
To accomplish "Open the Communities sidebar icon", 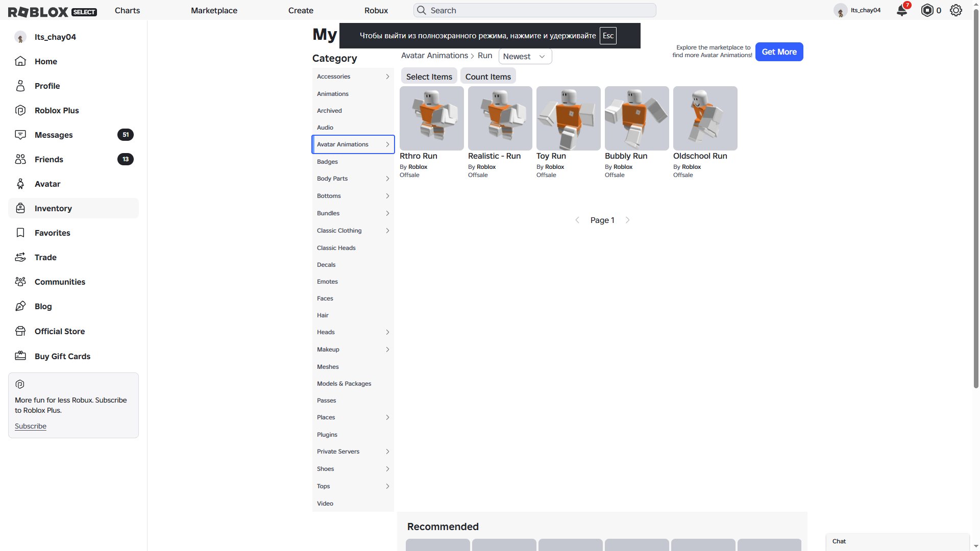I will click(20, 282).
